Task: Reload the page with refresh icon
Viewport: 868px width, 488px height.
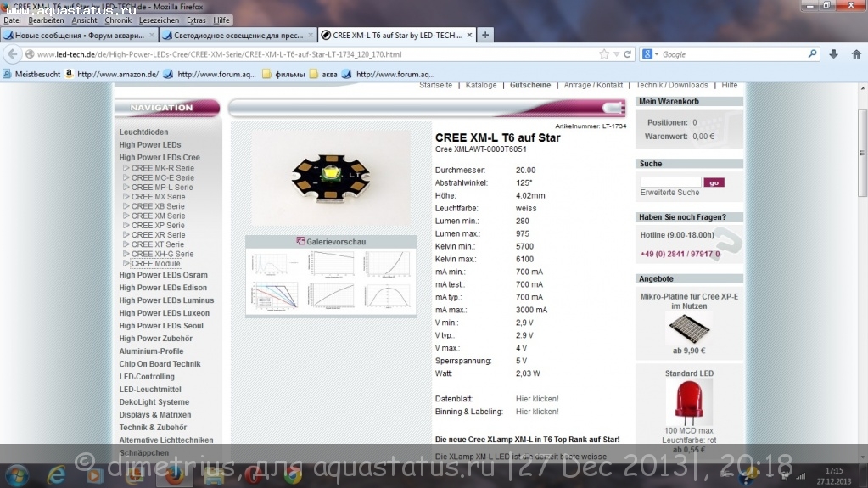Action: (627, 54)
